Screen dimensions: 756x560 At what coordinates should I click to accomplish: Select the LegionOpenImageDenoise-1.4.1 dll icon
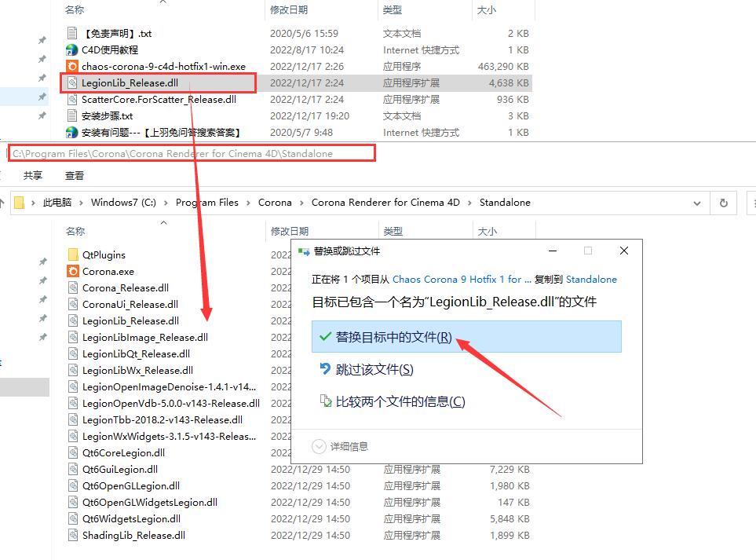(73, 387)
